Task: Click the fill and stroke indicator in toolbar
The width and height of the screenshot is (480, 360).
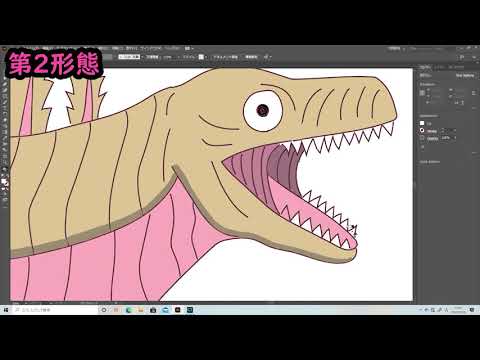Action: click(x=5, y=182)
